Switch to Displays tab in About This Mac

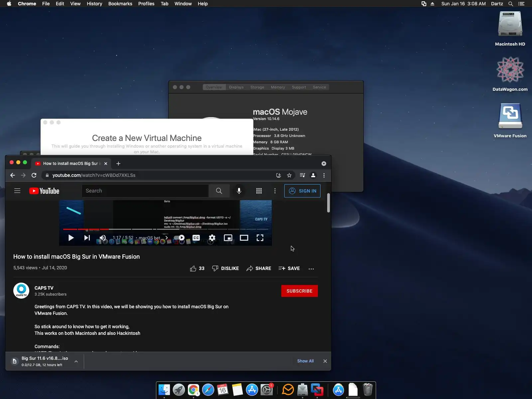[x=236, y=87]
